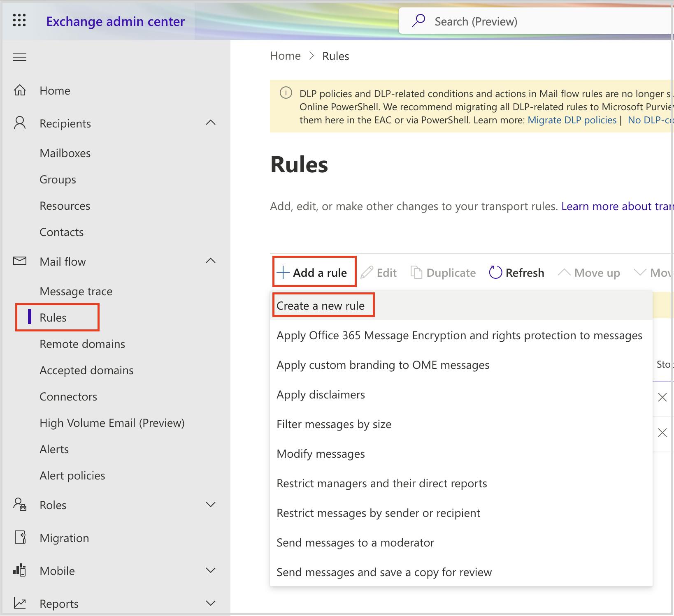Viewport: 674px width, 616px height.
Task: Select Send messages and save a copy
Action: (x=461, y=572)
